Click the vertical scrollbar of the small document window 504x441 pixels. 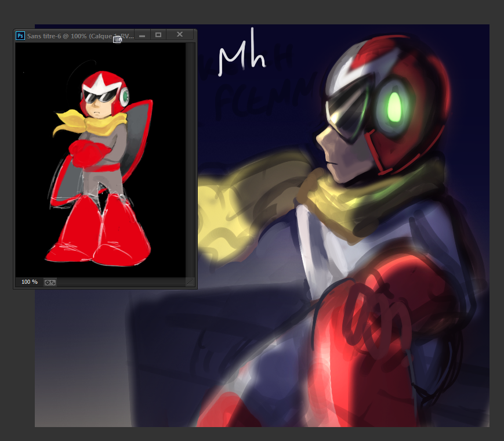[x=191, y=160]
